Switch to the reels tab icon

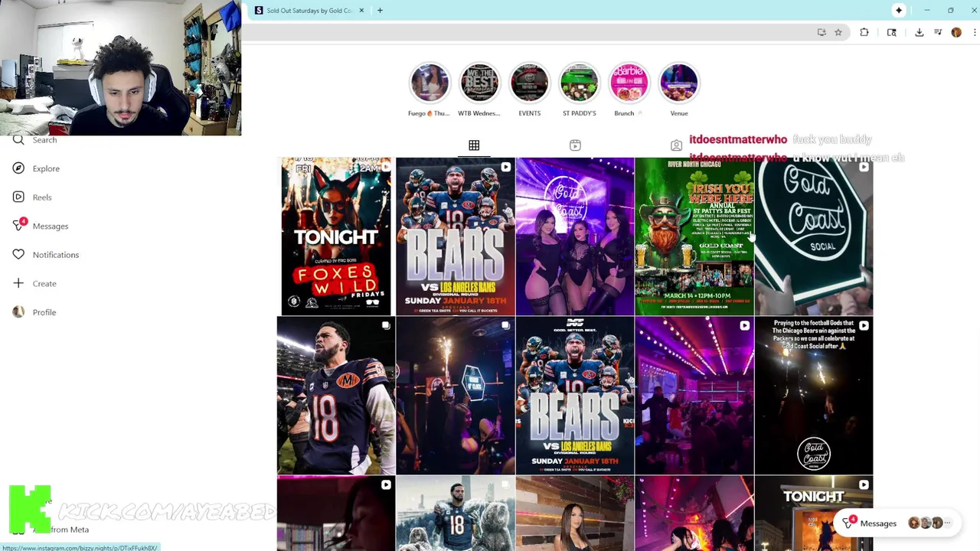click(x=575, y=145)
